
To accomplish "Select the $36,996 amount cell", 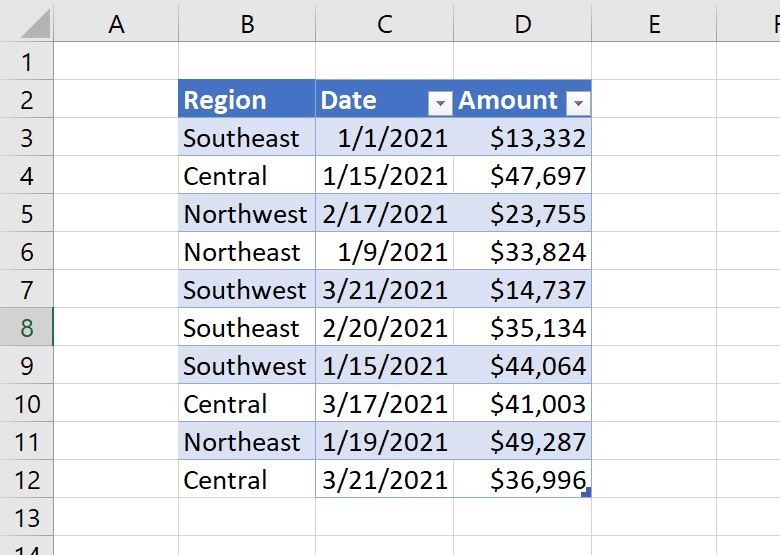I will pos(522,480).
